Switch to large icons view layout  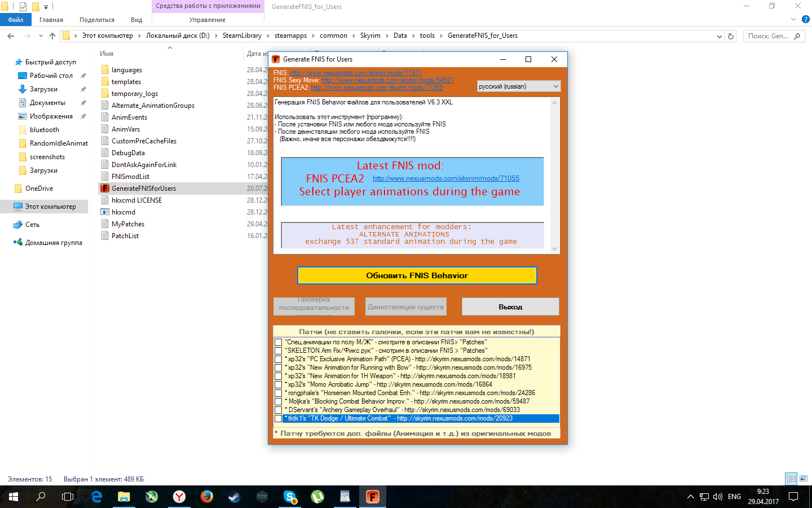pyautogui.click(x=804, y=479)
